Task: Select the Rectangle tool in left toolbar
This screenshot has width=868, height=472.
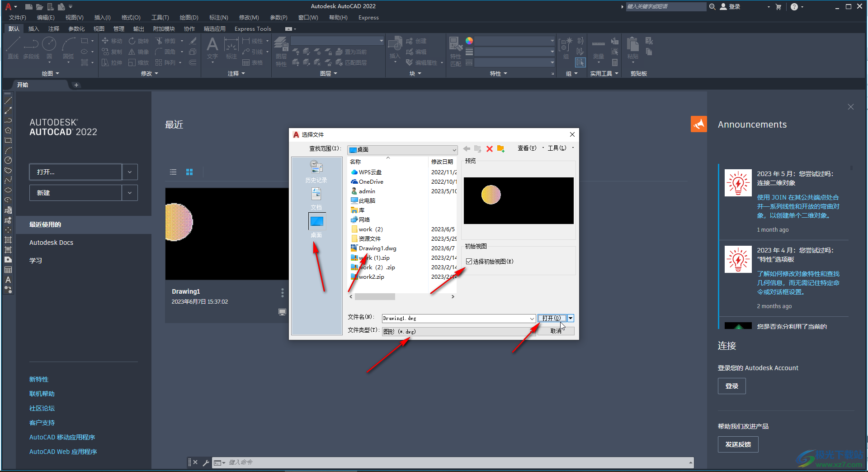Action: (x=8, y=140)
